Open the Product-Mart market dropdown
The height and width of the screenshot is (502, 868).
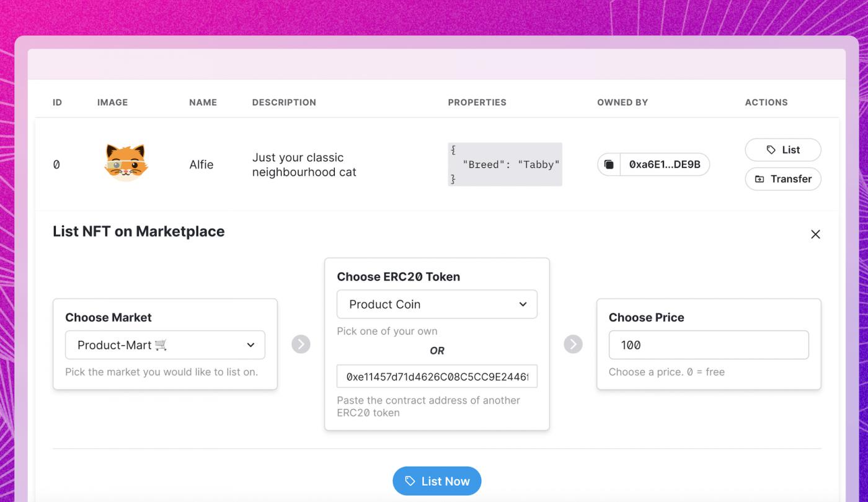165,345
